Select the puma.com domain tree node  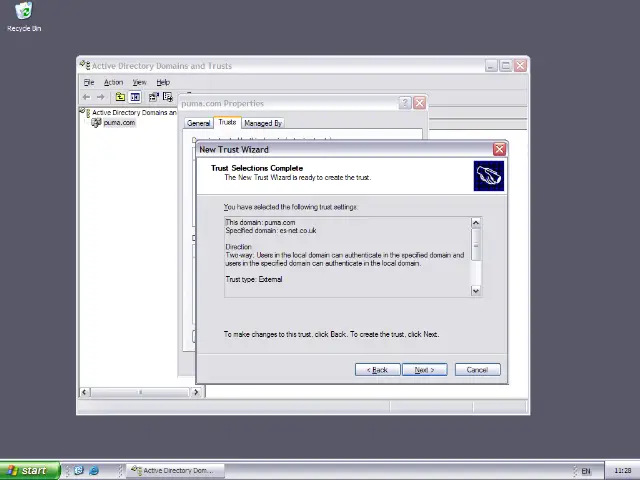[x=119, y=122]
